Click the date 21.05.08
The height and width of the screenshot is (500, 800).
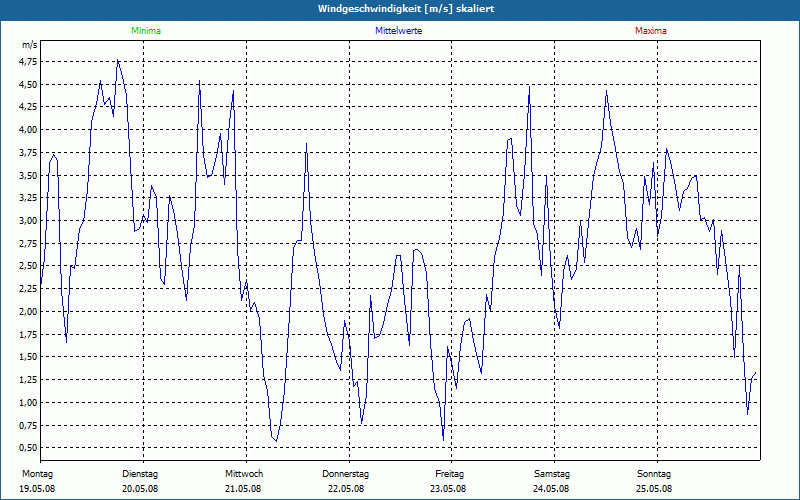point(243,489)
